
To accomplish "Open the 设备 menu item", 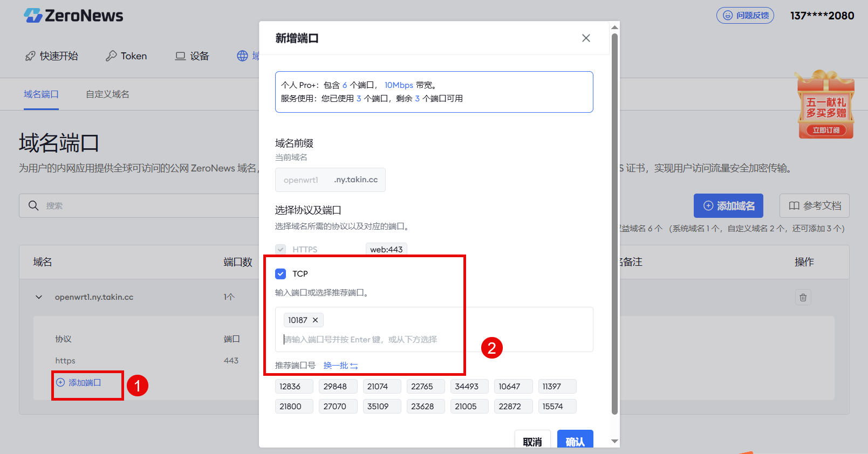I will (x=192, y=56).
